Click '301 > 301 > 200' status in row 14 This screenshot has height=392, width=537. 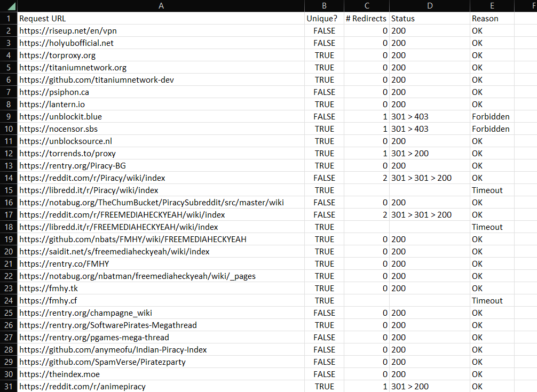coord(430,178)
